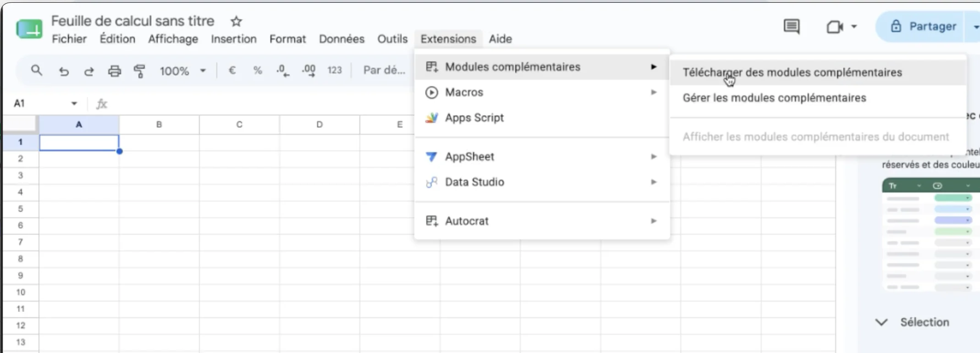Select cell A1
Viewport: 980px width, 353px height.
pyautogui.click(x=79, y=143)
